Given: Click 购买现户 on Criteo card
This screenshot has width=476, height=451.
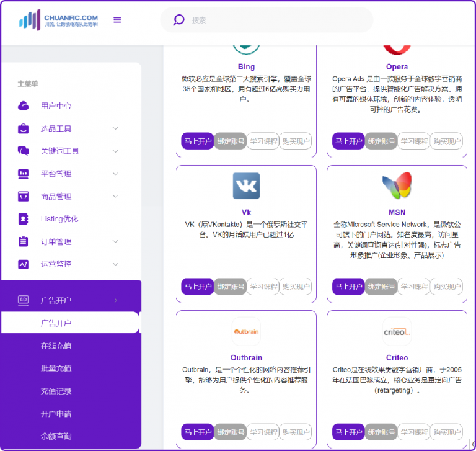Looking at the screenshot, I should (x=446, y=432).
